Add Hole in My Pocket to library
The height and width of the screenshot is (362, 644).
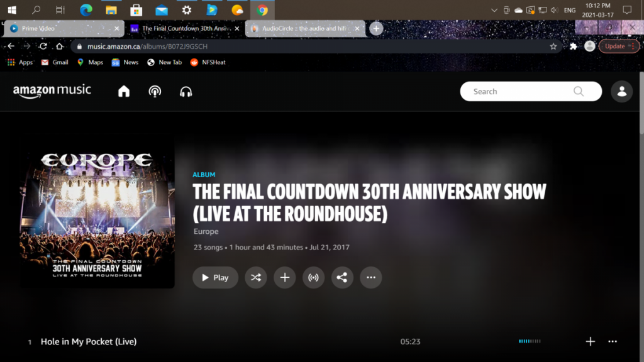click(590, 341)
